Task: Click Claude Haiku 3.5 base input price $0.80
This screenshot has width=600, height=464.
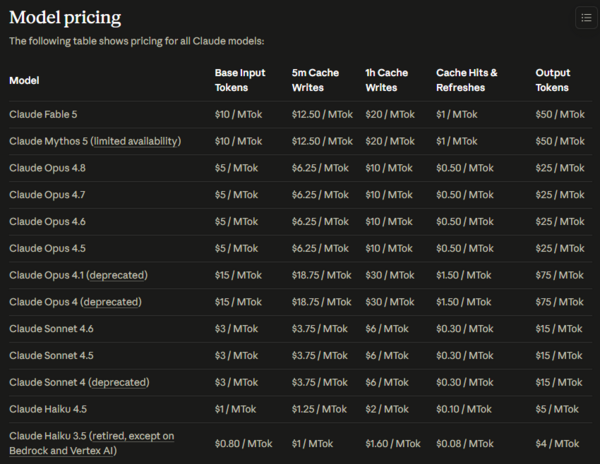Action: (243, 443)
